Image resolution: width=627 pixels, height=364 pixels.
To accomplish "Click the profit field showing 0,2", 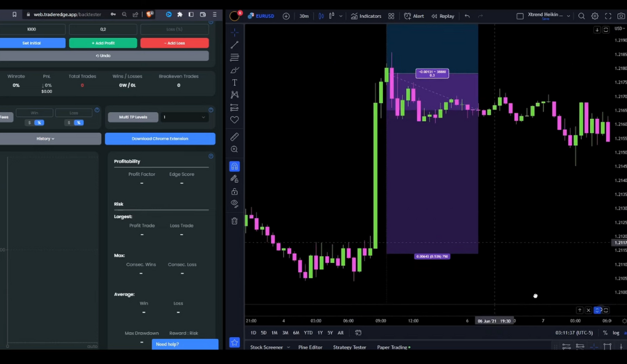I will 103,29.
